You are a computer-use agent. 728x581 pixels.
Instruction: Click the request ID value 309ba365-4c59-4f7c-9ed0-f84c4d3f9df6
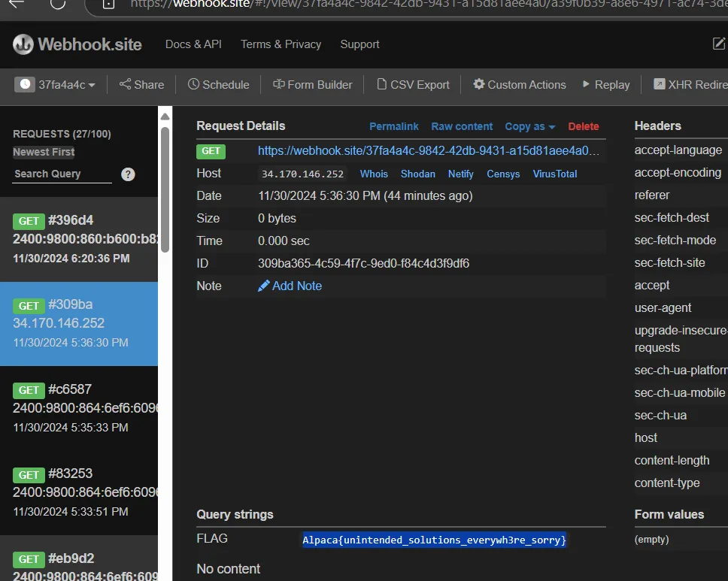(x=363, y=264)
